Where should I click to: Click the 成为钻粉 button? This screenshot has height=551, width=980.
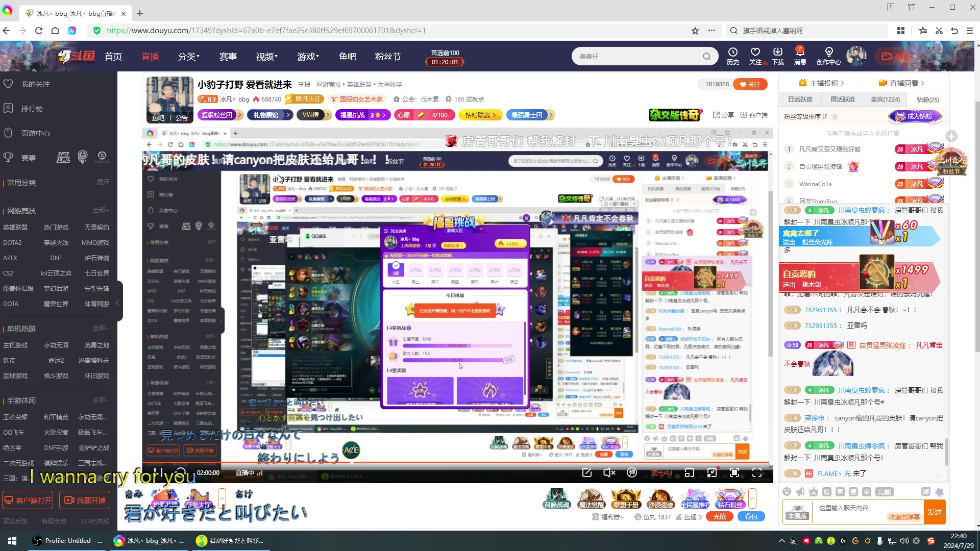coord(915,116)
